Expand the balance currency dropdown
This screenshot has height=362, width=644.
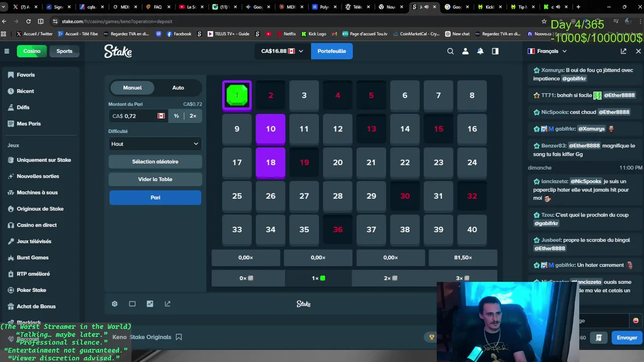coord(282,51)
